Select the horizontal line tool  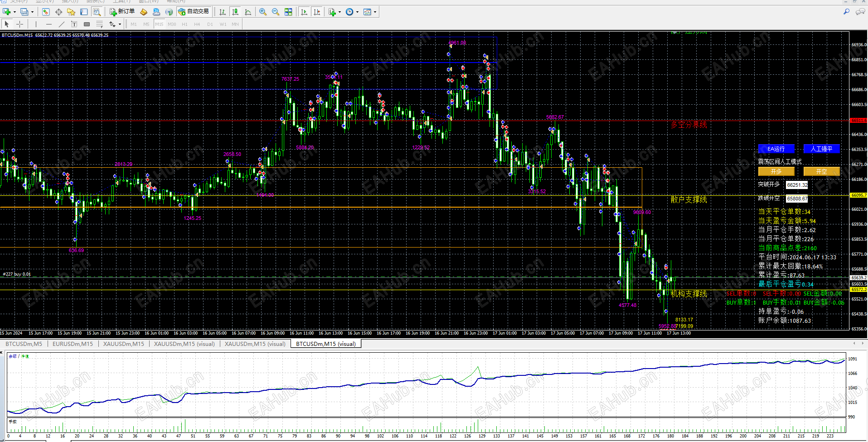[48, 24]
